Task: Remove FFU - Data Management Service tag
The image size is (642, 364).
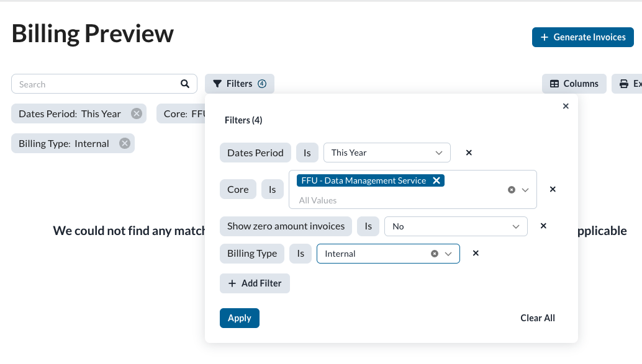Action: pos(437,180)
